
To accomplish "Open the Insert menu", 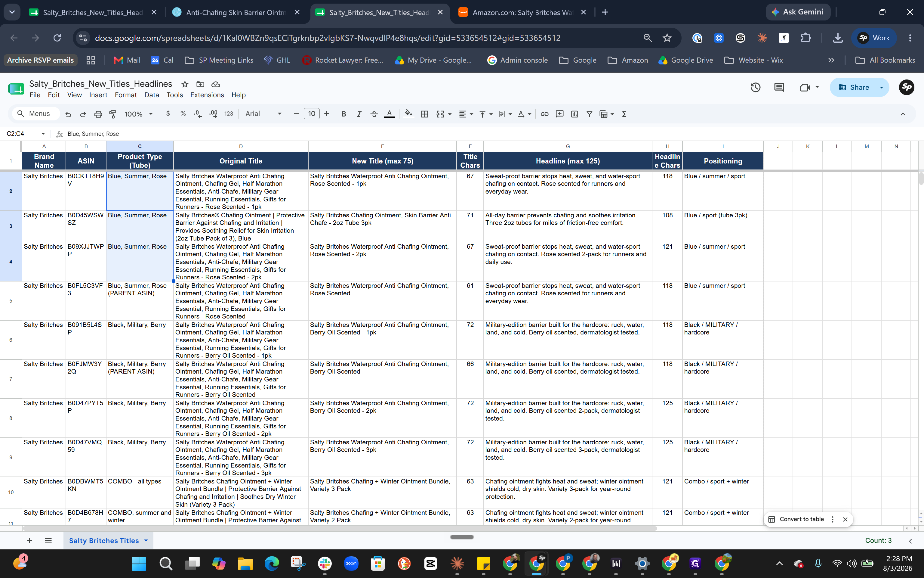I will [x=98, y=95].
